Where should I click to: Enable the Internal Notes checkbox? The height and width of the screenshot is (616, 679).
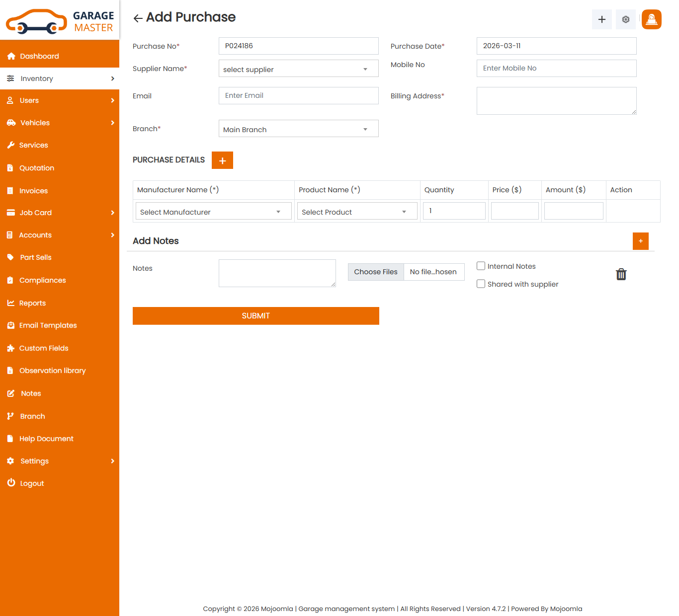pyautogui.click(x=481, y=266)
